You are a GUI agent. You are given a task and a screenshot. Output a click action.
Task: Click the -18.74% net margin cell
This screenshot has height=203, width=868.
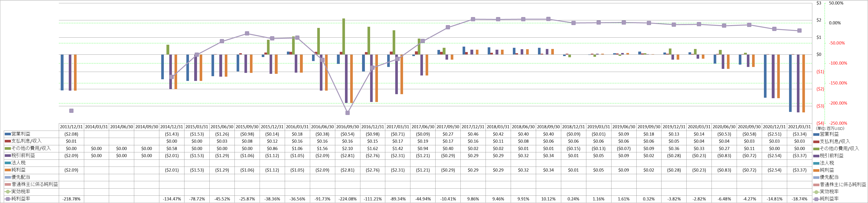pyautogui.click(x=799, y=199)
